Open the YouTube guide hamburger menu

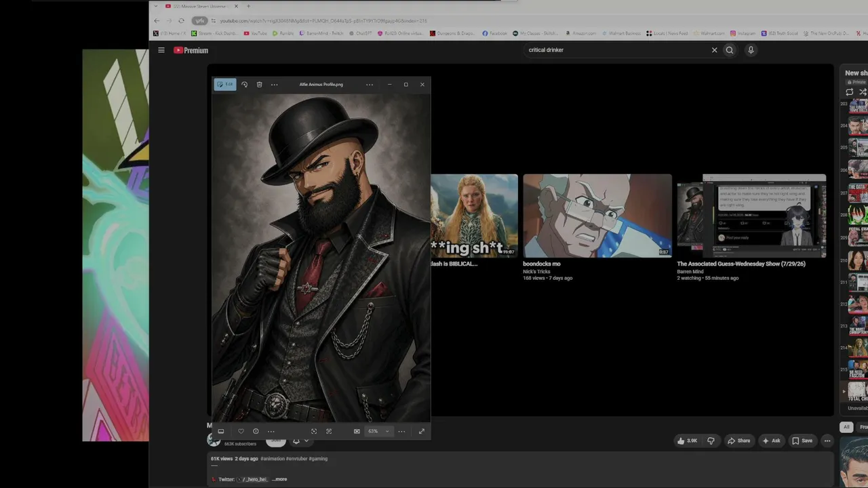(x=161, y=50)
